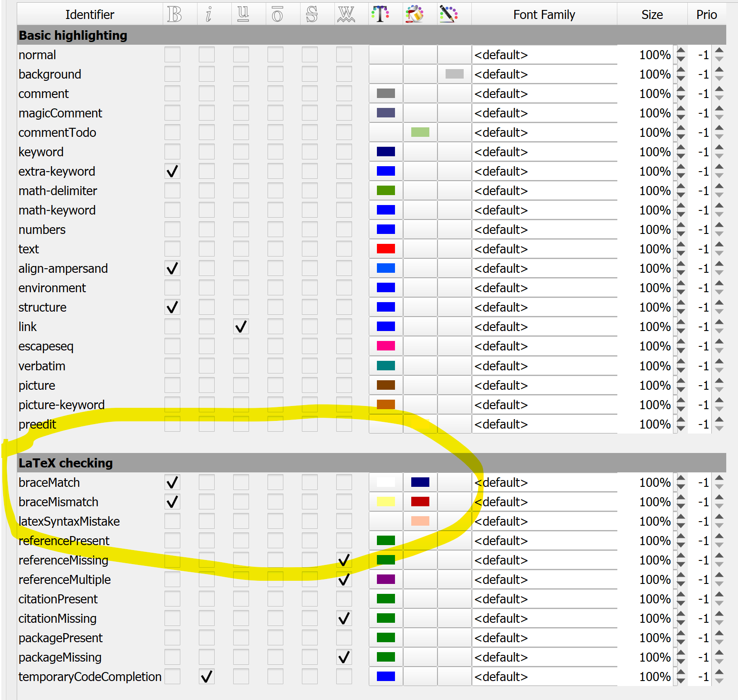Click the Bold column header icon

(173, 14)
